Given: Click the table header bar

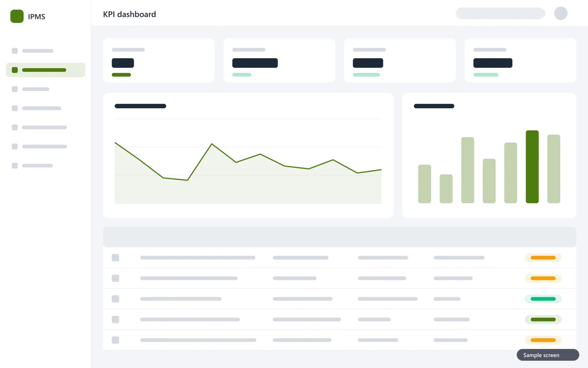Looking at the screenshot, I should 339,237.
